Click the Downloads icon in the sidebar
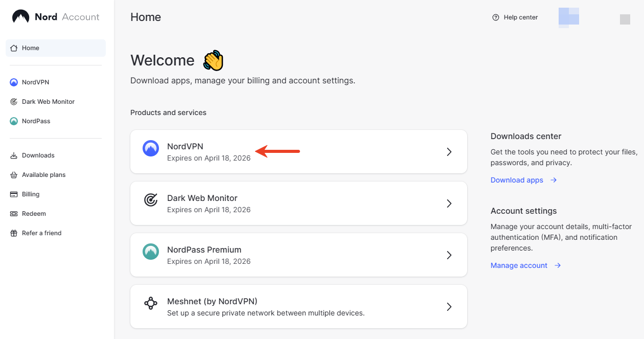 14,155
